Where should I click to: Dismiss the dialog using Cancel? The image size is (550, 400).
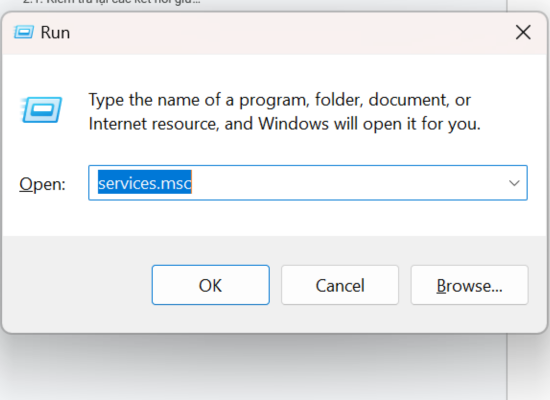tap(340, 285)
